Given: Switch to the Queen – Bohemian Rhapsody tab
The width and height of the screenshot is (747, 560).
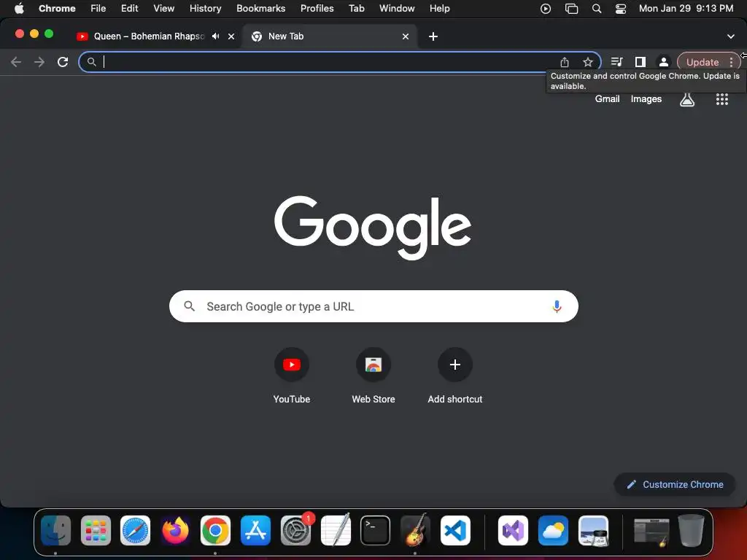Looking at the screenshot, I should point(149,36).
